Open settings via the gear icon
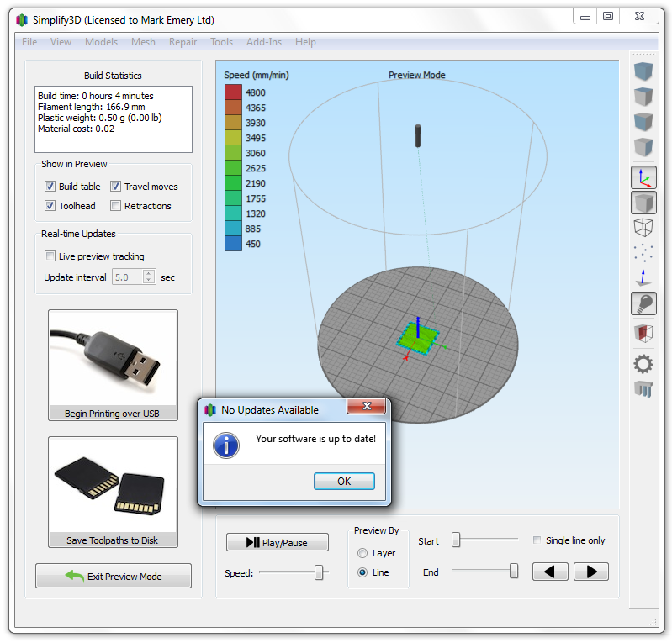This screenshot has height=643, width=672. coord(643,363)
